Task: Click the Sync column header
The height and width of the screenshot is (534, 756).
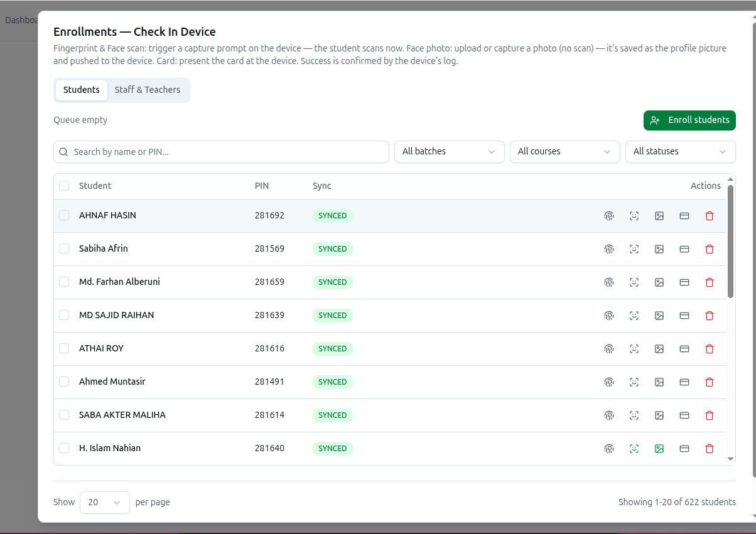Action: click(x=322, y=186)
